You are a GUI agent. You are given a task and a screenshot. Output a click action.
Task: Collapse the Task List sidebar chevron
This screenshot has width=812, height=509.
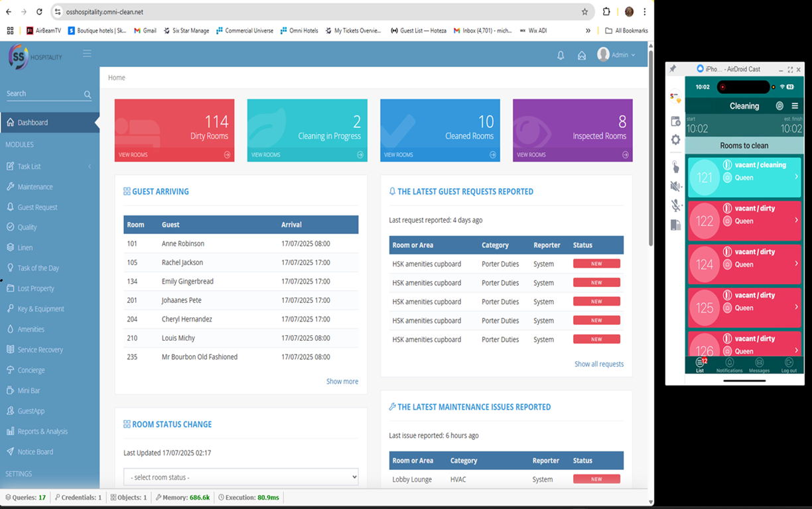(x=89, y=166)
